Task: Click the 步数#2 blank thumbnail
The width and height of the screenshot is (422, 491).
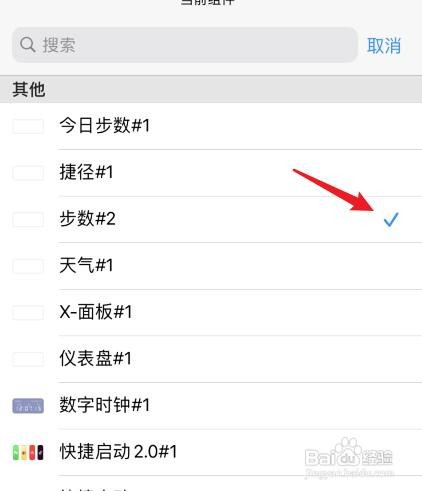Action: (x=28, y=220)
